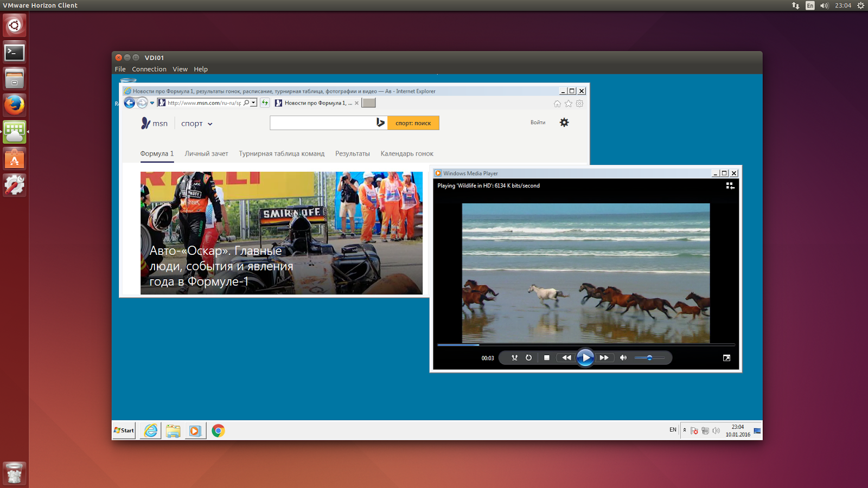868x488 pixels.
Task: Open System Settings from Ubuntu launcher
Action: click(x=15, y=185)
